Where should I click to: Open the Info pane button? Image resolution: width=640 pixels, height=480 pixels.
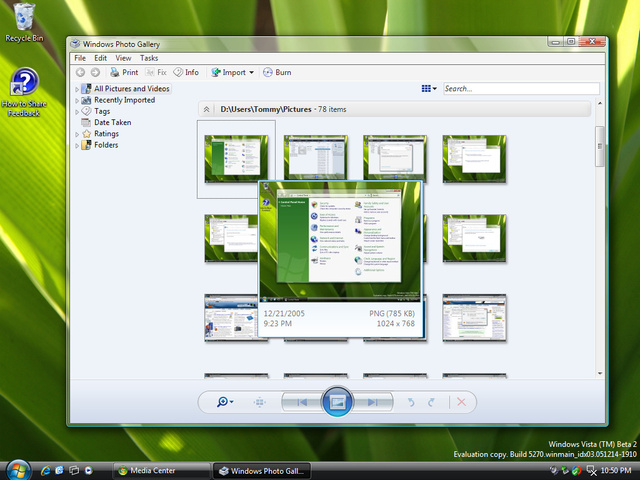[x=186, y=72]
